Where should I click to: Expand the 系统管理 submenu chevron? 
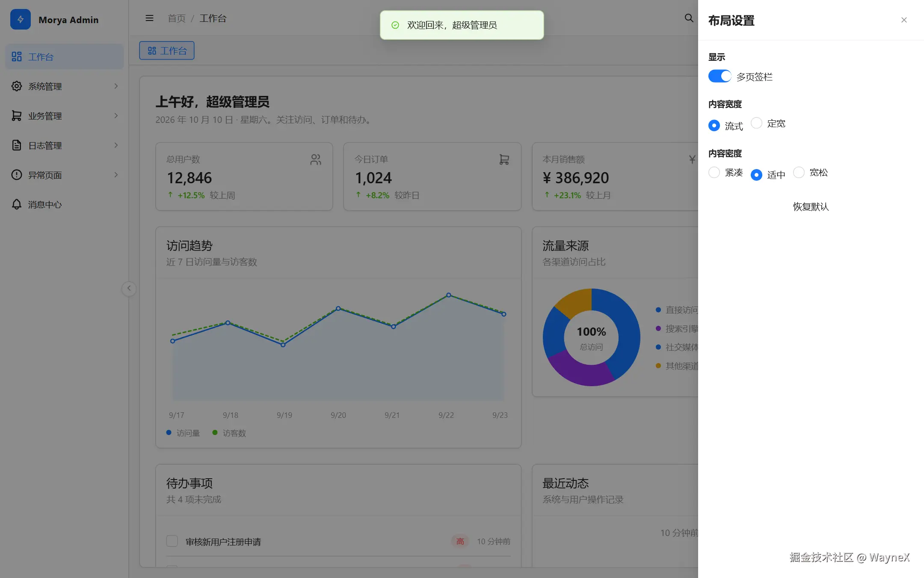point(116,86)
